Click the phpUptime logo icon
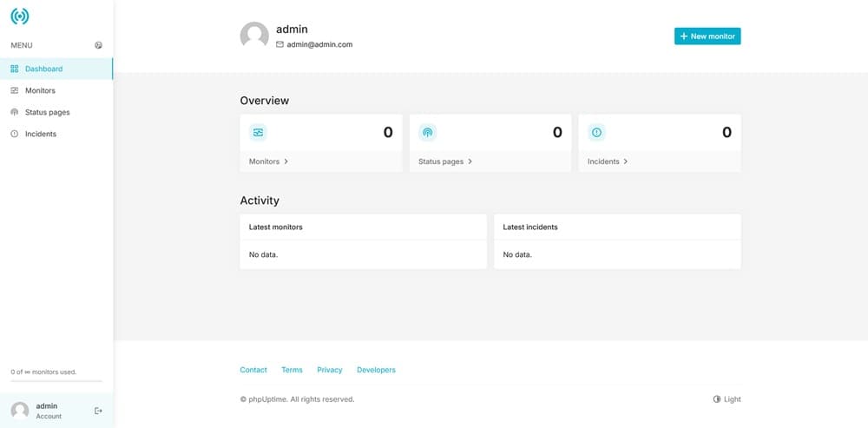Screen dimensions: 868x428 pos(19,16)
